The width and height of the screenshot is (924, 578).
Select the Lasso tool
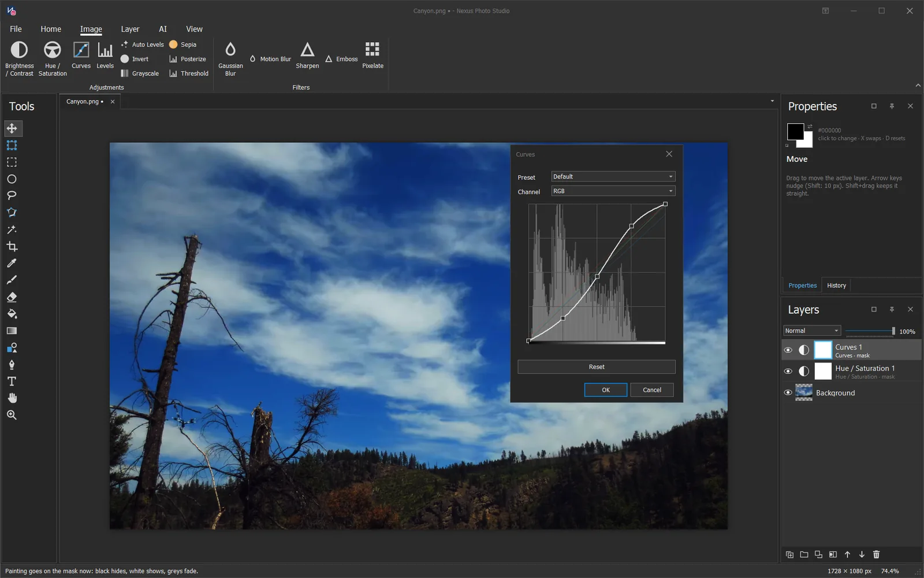[x=12, y=196]
